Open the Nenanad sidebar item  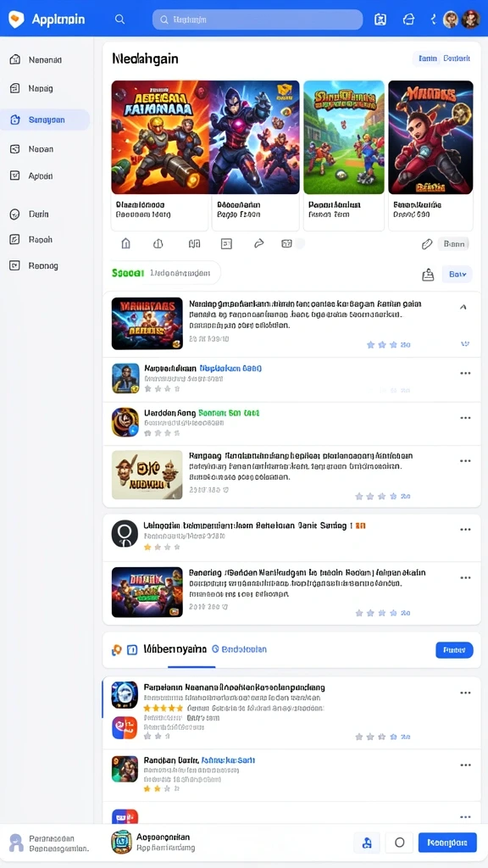coord(45,59)
